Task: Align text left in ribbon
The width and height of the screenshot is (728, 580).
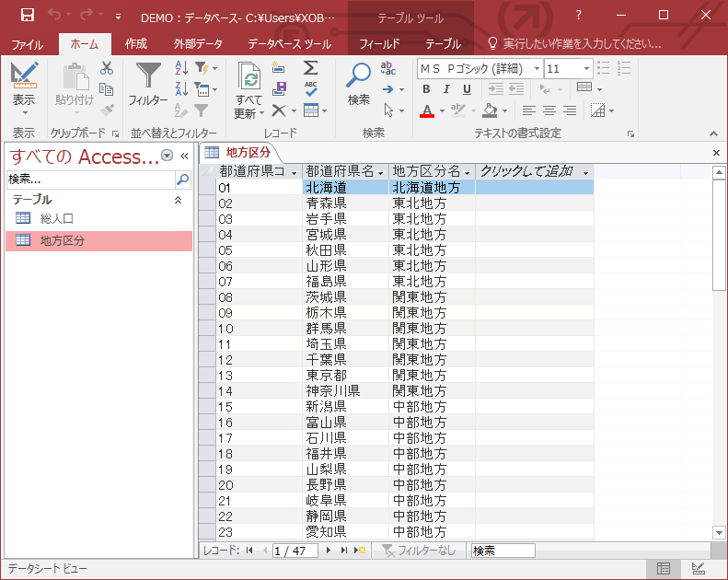Action: click(x=528, y=110)
